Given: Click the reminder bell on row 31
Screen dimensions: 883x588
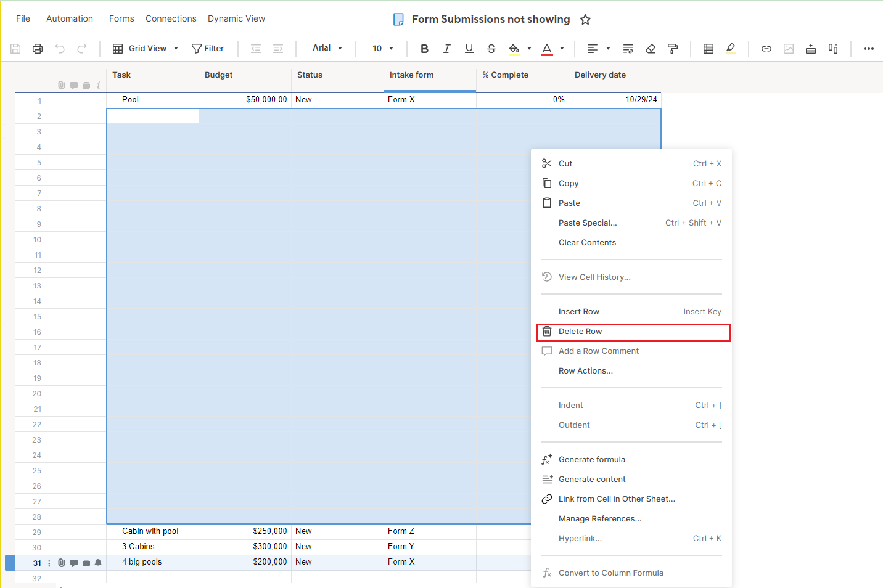Looking at the screenshot, I should [98, 563].
